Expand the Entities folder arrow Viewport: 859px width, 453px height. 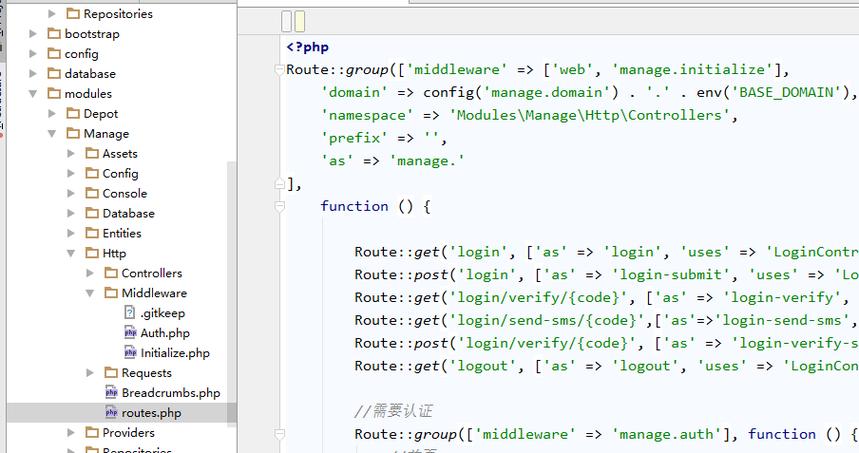click(71, 233)
